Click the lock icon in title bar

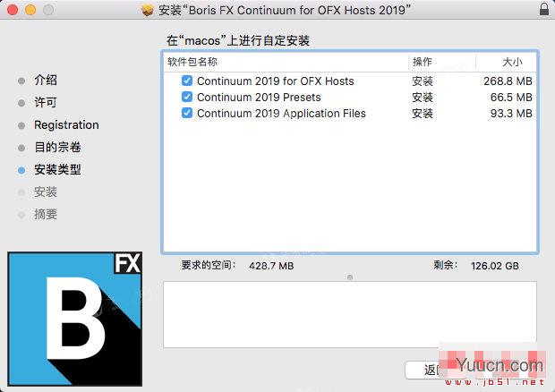click(544, 9)
